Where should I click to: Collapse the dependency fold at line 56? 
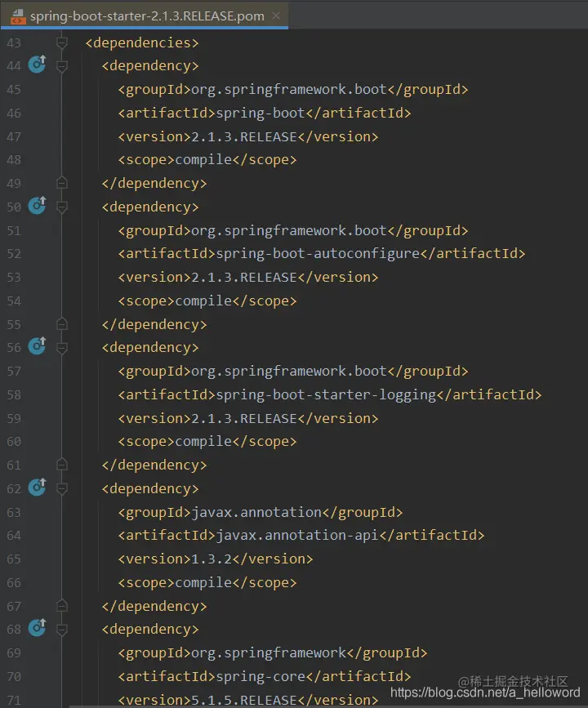pos(62,348)
